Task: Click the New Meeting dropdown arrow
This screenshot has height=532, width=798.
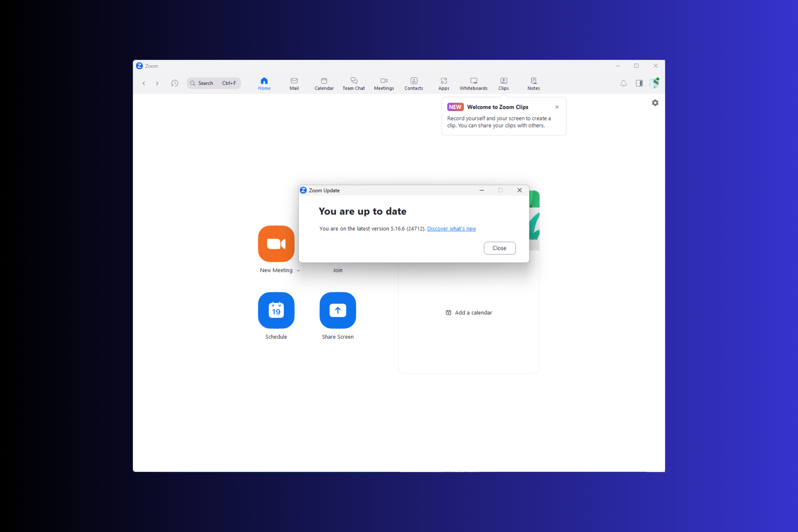Action: tap(298, 270)
